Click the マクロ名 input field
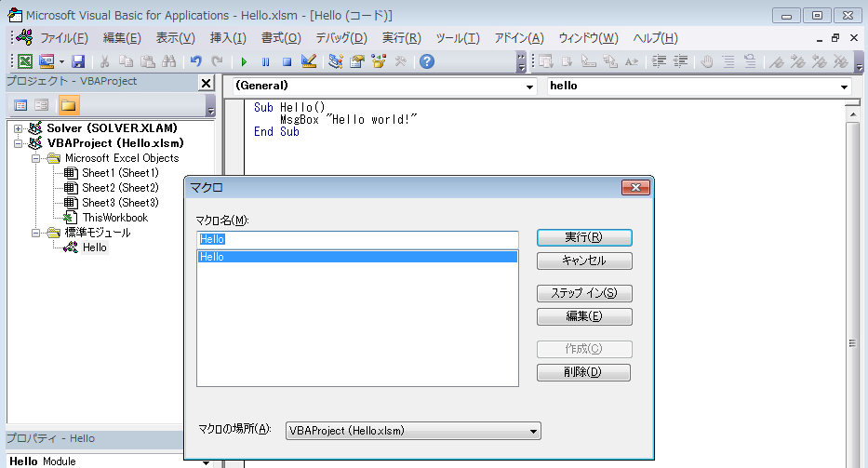 tap(357, 239)
